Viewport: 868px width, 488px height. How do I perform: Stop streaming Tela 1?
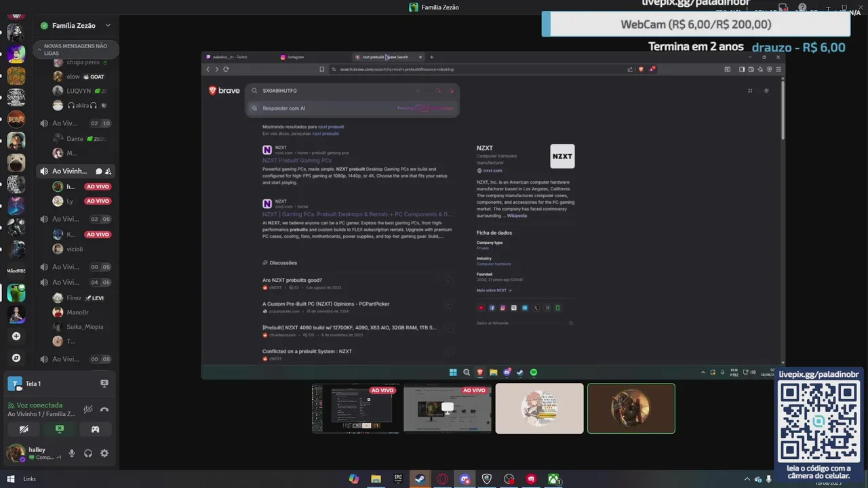tap(104, 384)
